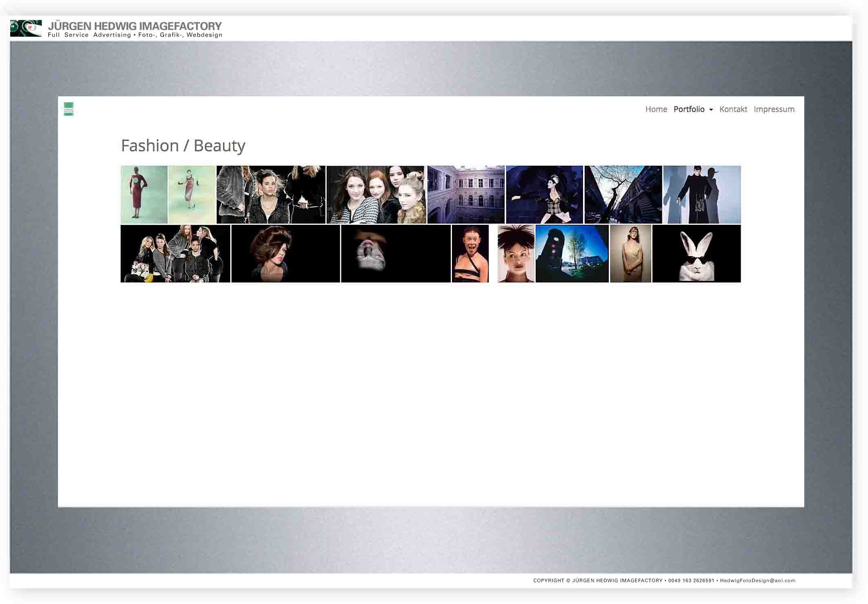The width and height of the screenshot is (868, 604).
Task: Open the seated group on black background
Action: (x=175, y=253)
